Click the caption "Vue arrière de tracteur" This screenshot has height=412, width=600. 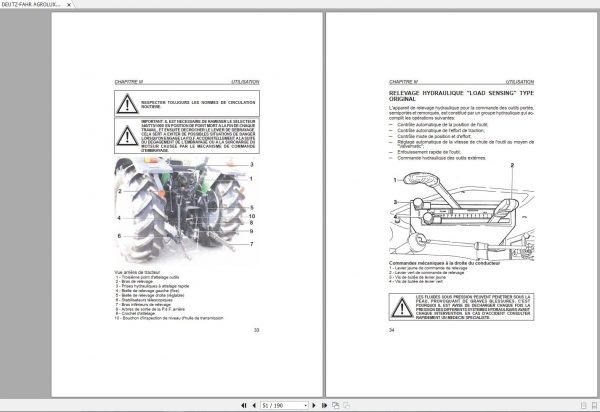click(x=137, y=272)
